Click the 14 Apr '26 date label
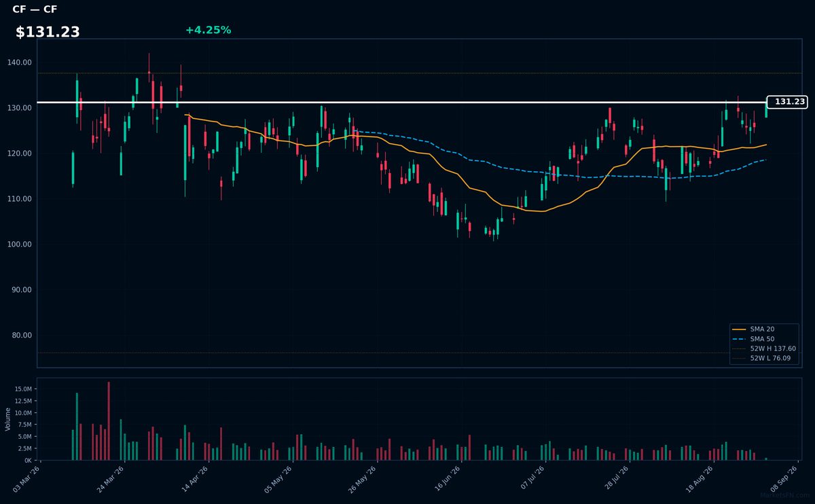The height and width of the screenshot is (504, 815). click(x=195, y=479)
